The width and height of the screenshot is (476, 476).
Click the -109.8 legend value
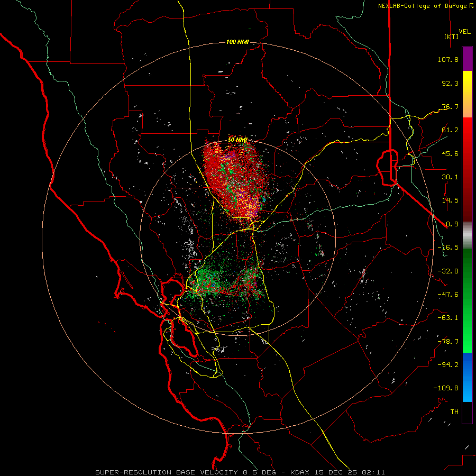[x=446, y=388]
